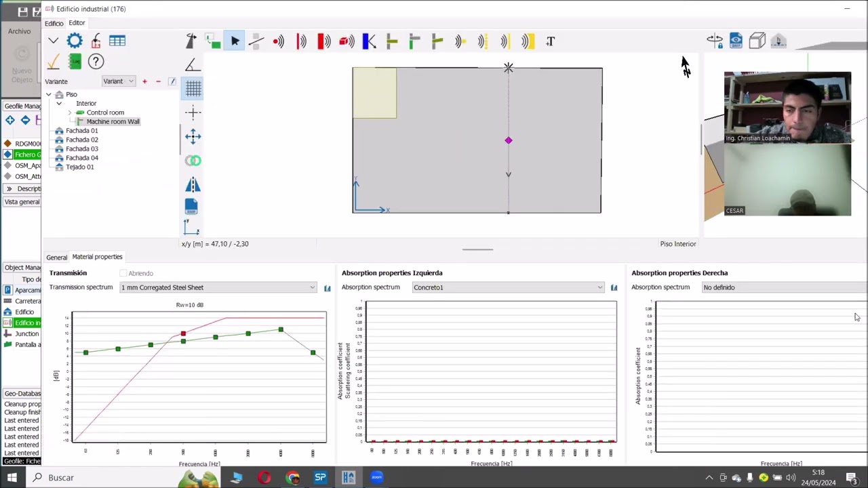Click the 3D cube view icon

click(x=757, y=41)
